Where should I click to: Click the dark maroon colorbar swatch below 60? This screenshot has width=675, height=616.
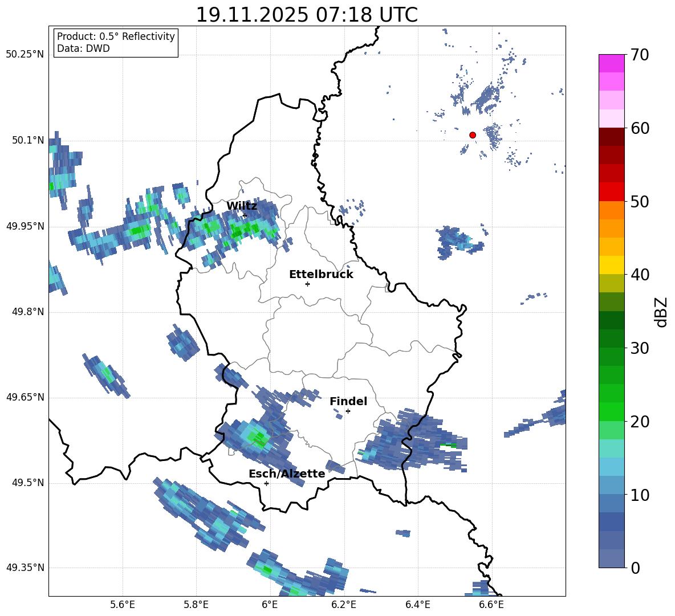point(611,137)
